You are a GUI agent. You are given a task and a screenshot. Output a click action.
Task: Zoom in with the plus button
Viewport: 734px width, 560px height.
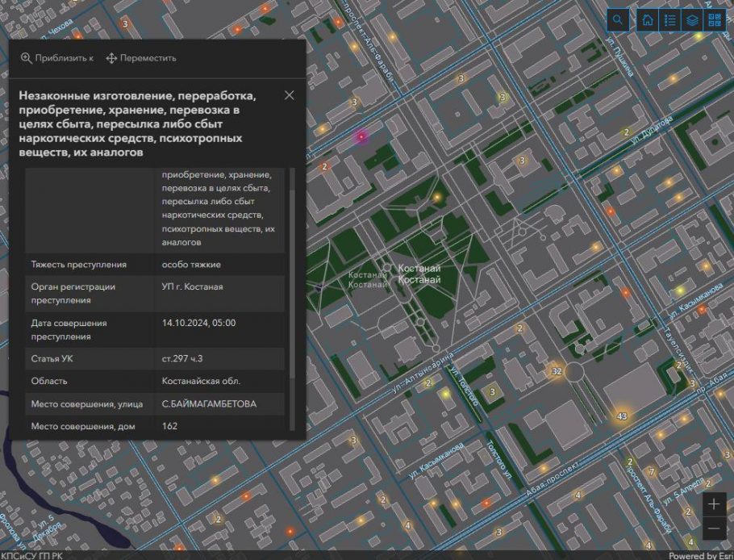(x=714, y=504)
